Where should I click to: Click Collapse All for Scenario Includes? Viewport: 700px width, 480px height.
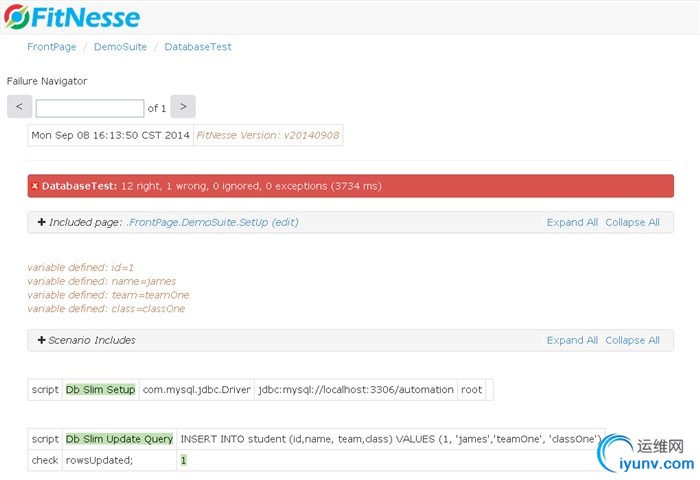coord(632,340)
